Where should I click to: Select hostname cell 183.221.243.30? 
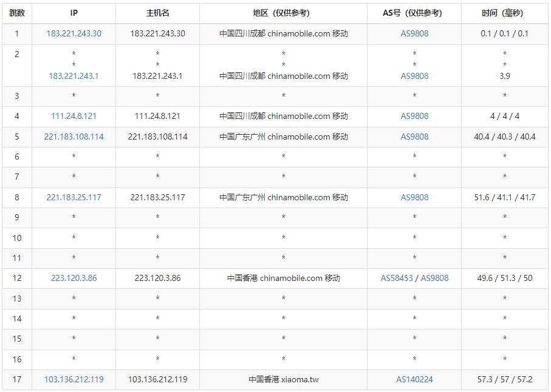click(x=157, y=34)
